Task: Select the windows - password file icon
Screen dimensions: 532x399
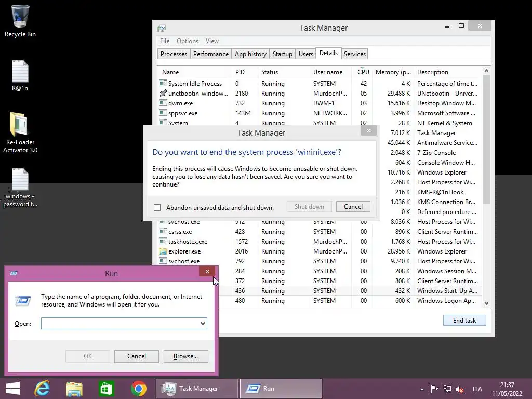Action: pyautogui.click(x=20, y=188)
